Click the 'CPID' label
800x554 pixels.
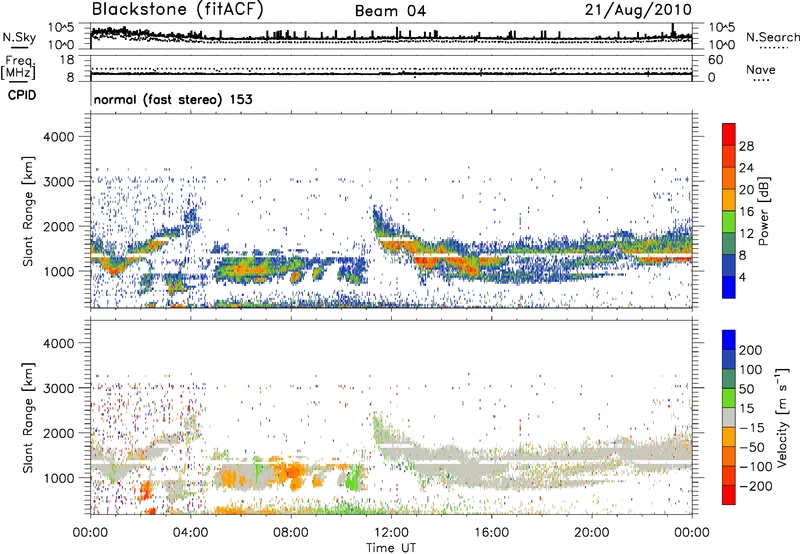(22, 95)
